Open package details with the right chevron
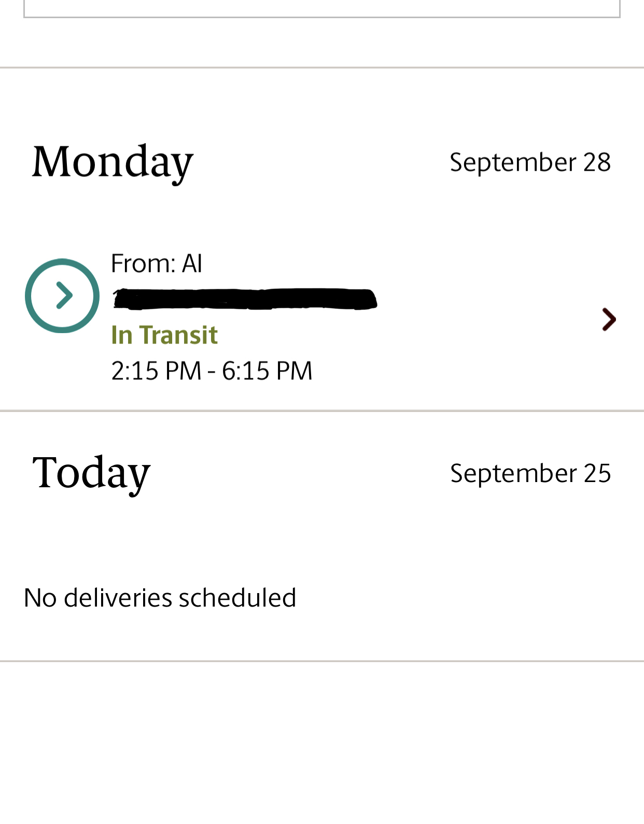The image size is (644, 824). coord(609,319)
